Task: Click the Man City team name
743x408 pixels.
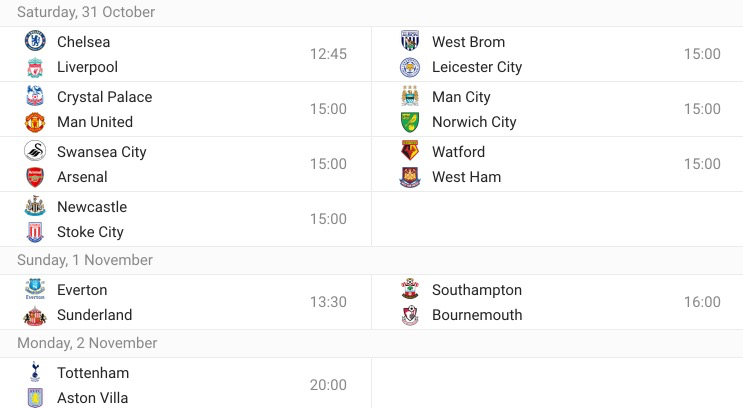Action: (461, 97)
